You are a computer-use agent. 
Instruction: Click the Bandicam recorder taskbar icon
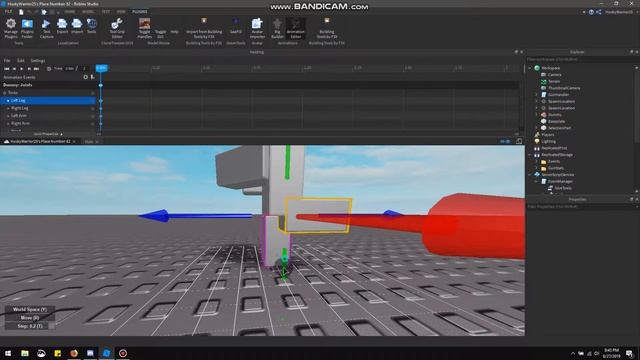(123, 353)
